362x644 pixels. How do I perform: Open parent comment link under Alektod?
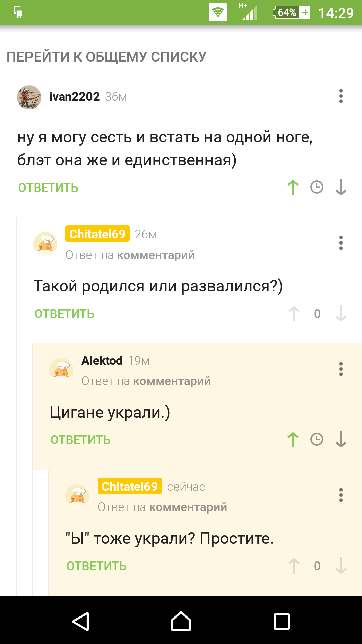(172, 381)
